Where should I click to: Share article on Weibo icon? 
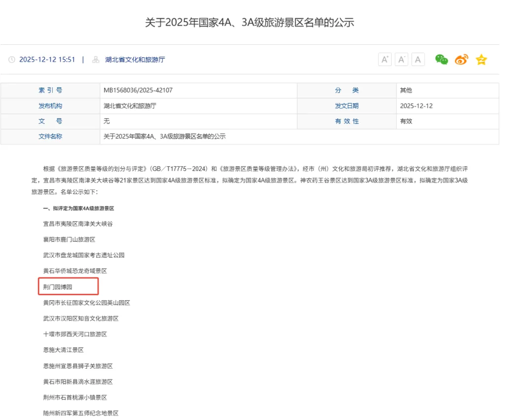[x=462, y=60]
